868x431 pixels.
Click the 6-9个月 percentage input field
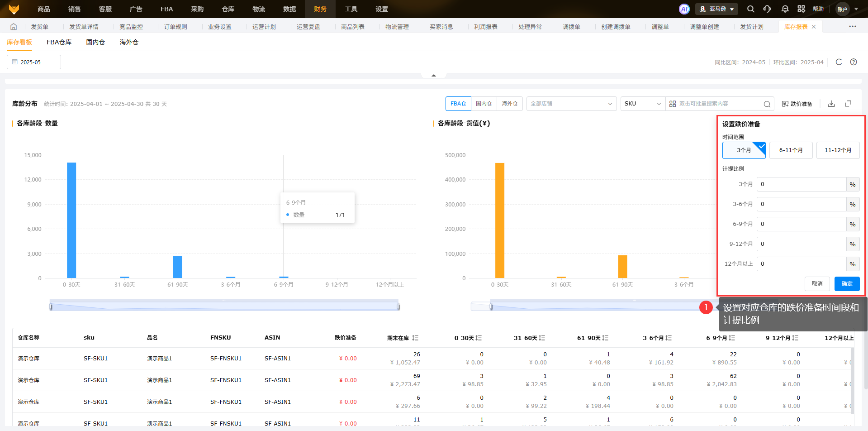point(801,224)
